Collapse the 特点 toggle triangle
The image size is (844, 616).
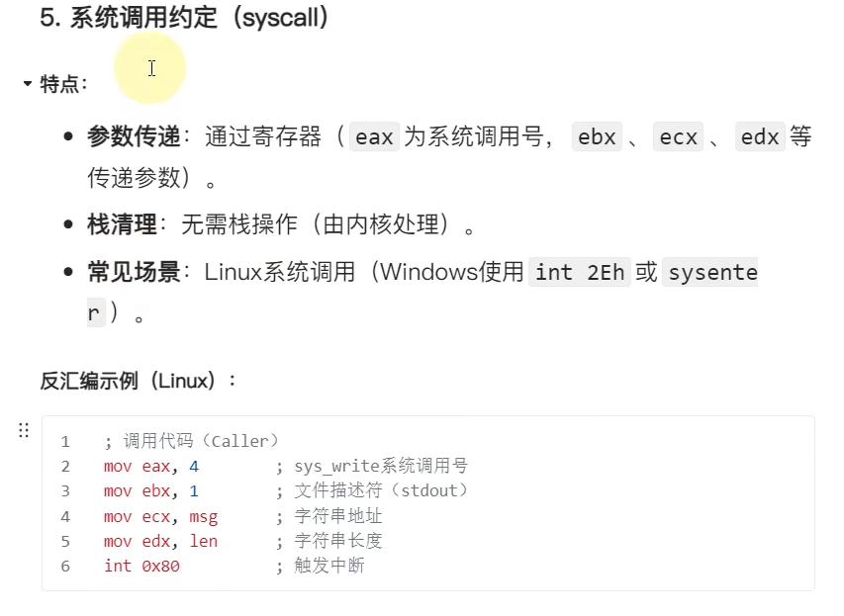click(28, 84)
